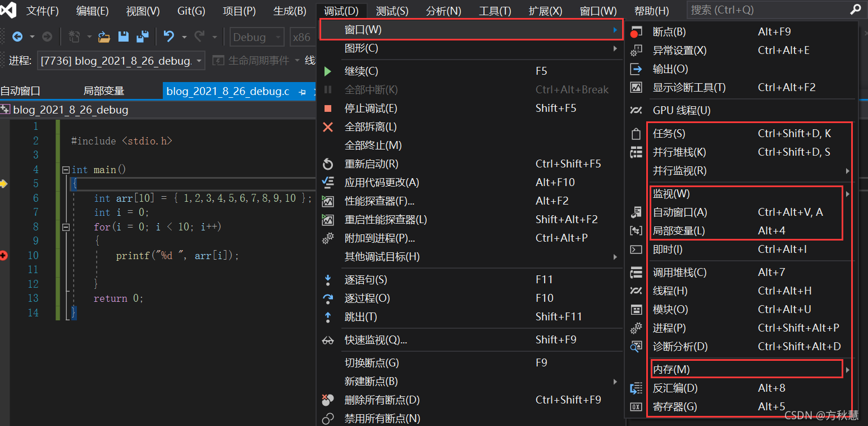Screen dimensions: 868x426
Task: Click the Exception Settings icon
Action: [x=636, y=51]
